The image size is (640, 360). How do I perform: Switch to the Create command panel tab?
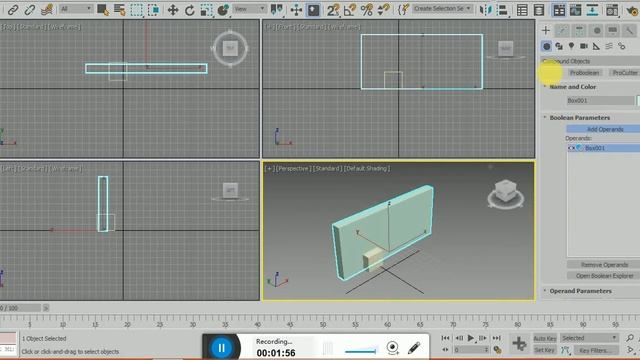click(546, 30)
